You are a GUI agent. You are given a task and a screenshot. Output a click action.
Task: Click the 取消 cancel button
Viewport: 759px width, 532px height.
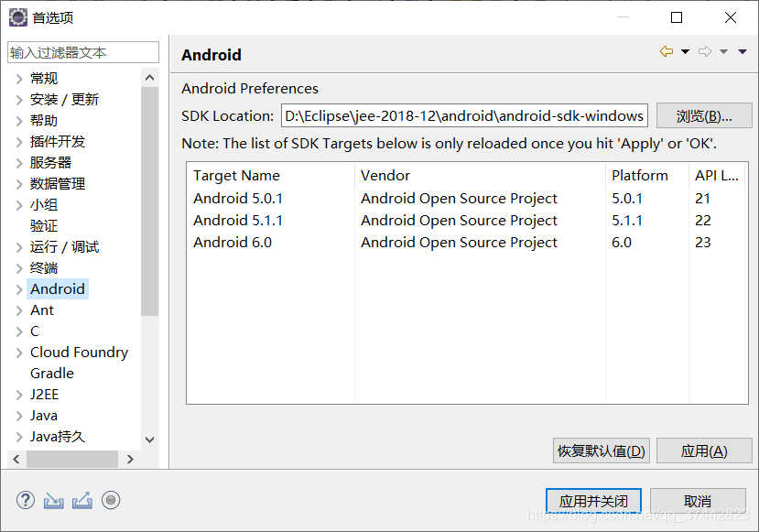[x=698, y=501]
